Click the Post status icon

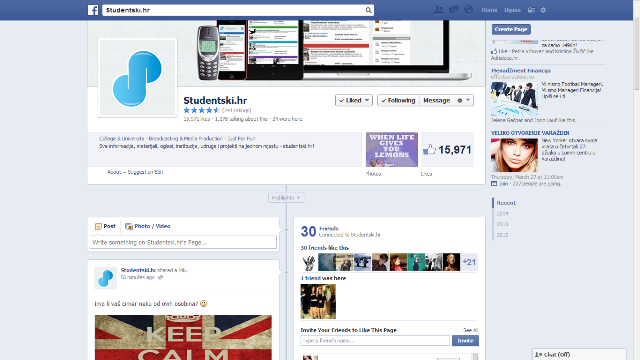tap(98, 226)
